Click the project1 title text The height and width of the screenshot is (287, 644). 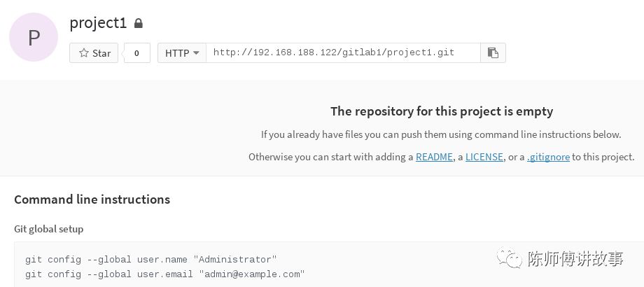coord(98,22)
